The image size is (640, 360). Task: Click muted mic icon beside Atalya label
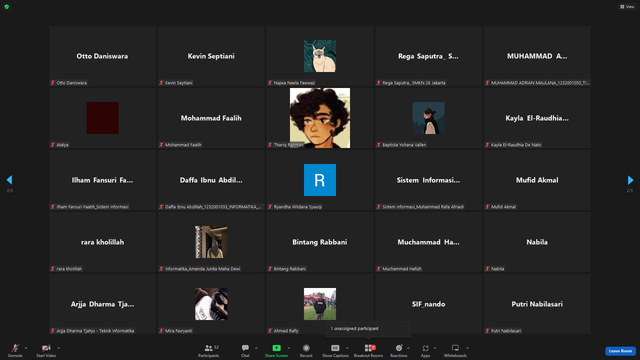click(53, 145)
